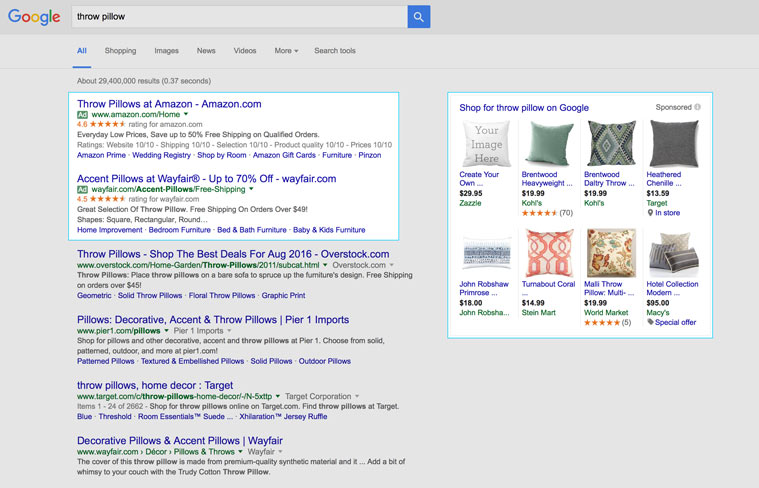The width and height of the screenshot is (759, 488).
Task: Click the Patterned Pillows sitelink
Action: pos(106,361)
